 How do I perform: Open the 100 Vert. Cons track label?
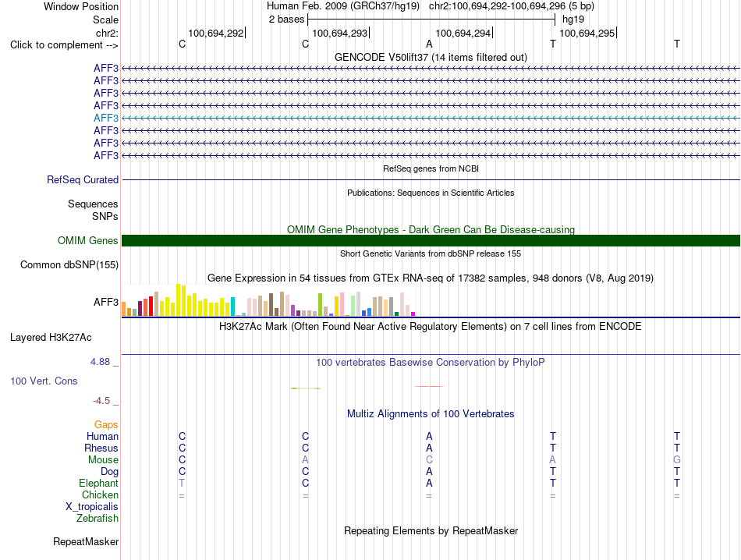click(x=44, y=381)
